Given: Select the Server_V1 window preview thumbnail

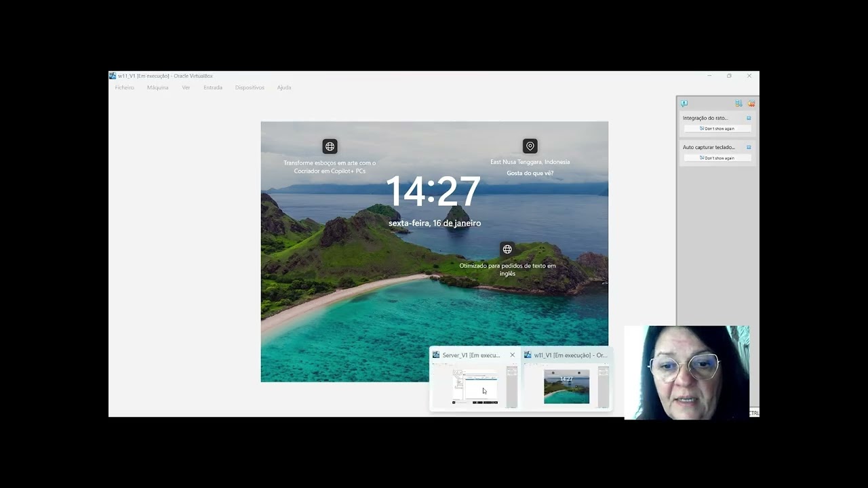Looking at the screenshot, I should pos(475,386).
